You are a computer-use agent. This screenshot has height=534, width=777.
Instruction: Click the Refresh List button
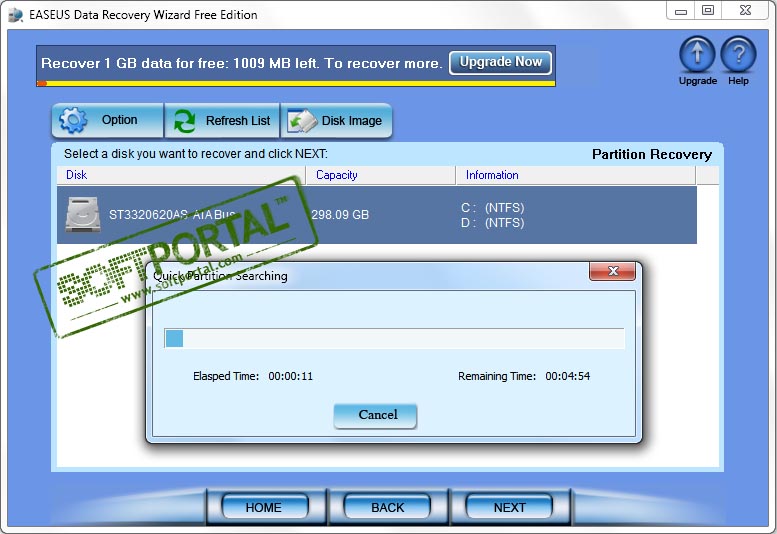coord(222,120)
